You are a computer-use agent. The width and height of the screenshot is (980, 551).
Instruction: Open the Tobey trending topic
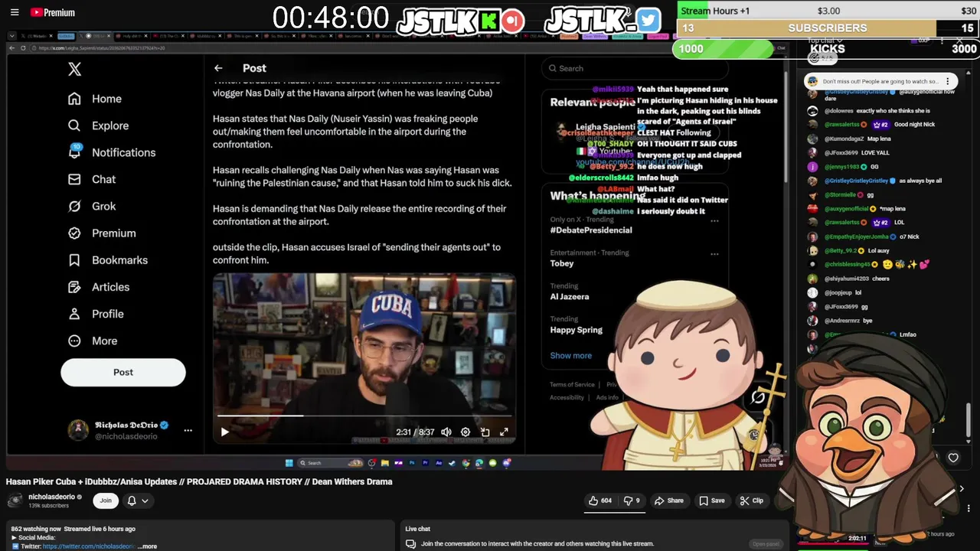561,263
